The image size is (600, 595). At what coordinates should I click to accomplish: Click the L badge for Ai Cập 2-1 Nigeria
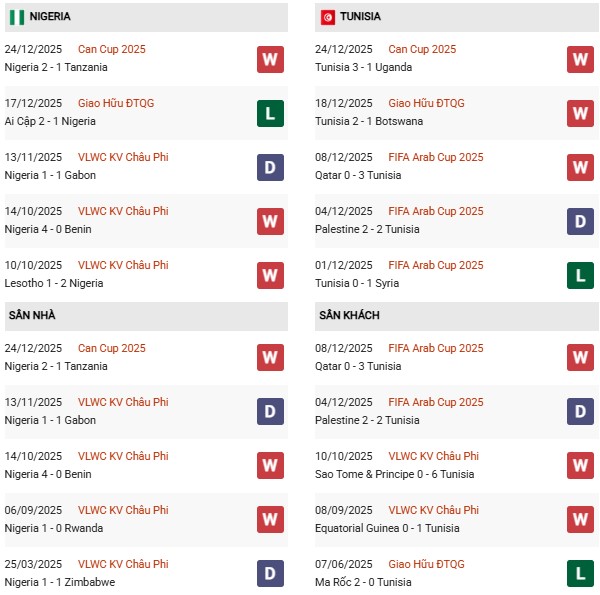coord(270,113)
